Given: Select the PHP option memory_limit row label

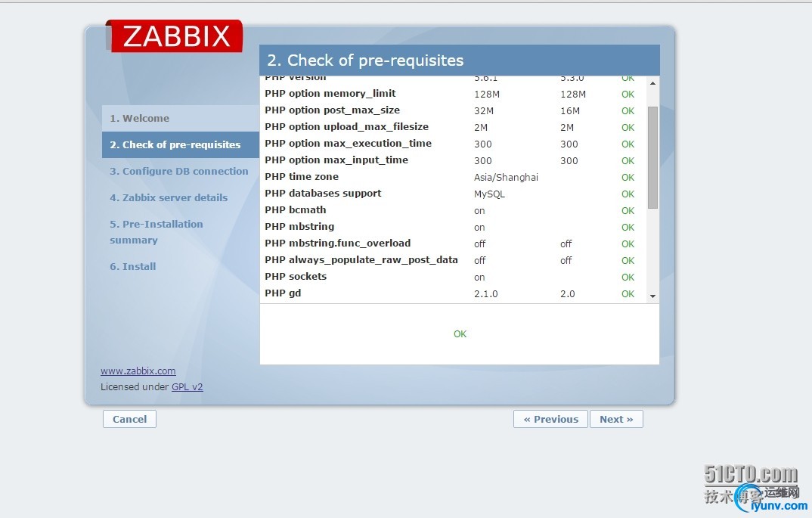Looking at the screenshot, I should (x=330, y=94).
